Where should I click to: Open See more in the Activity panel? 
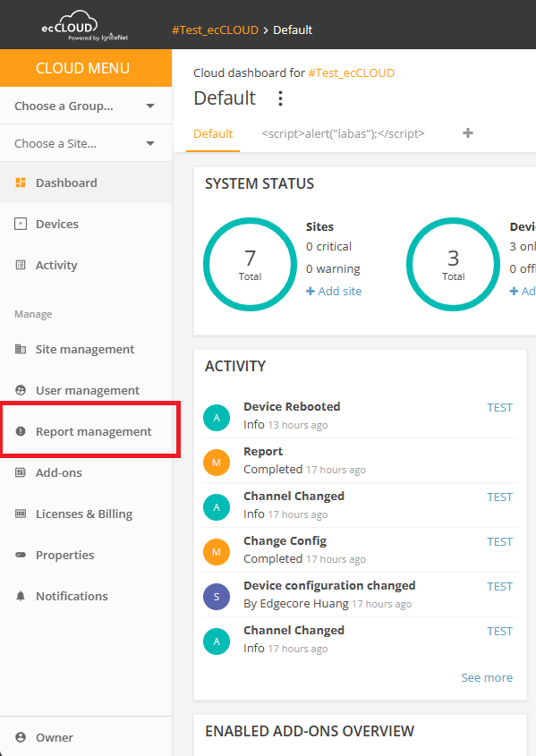click(487, 677)
